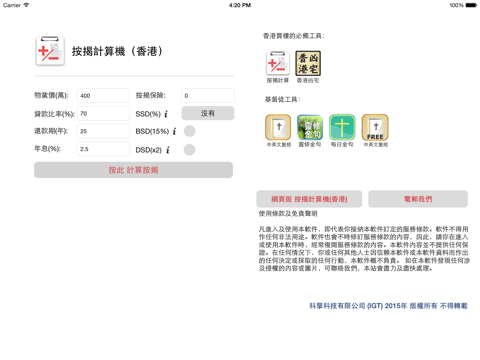This screenshot has height=360, width=480.
Task: Click the 電郵我們 email button
Action: coord(418,199)
